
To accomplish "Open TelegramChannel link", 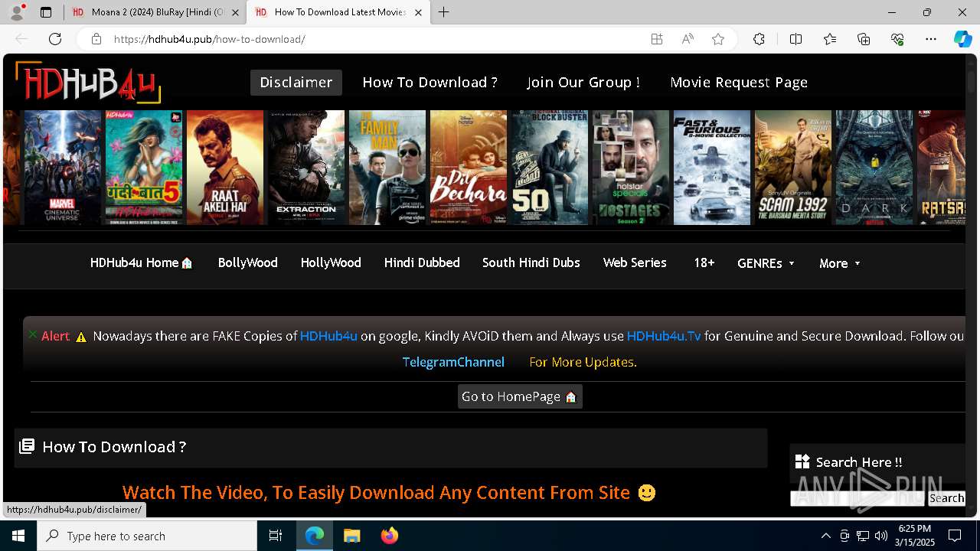I will coord(453,362).
